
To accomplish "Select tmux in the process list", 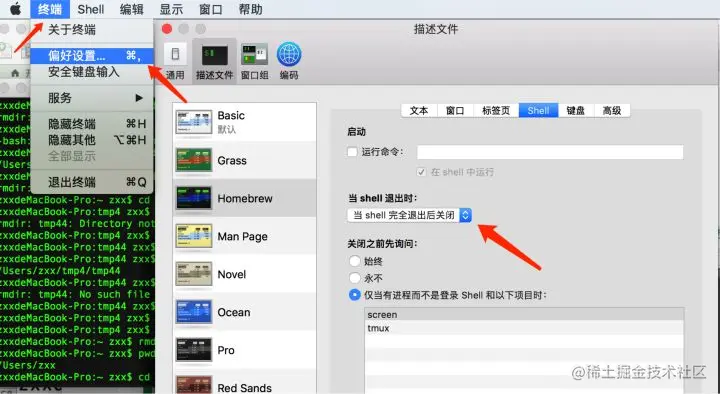I will pos(524,328).
